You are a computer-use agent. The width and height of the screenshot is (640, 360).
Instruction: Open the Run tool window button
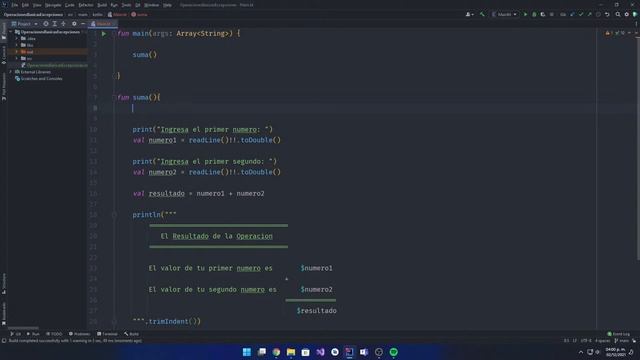point(33,334)
